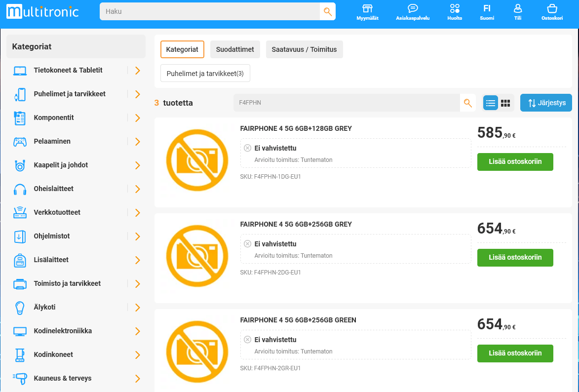Viewport: 579px width, 392px height.
Task: Click the Tietokoneet & Tabletit laptop icon
Action: pos(20,71)
